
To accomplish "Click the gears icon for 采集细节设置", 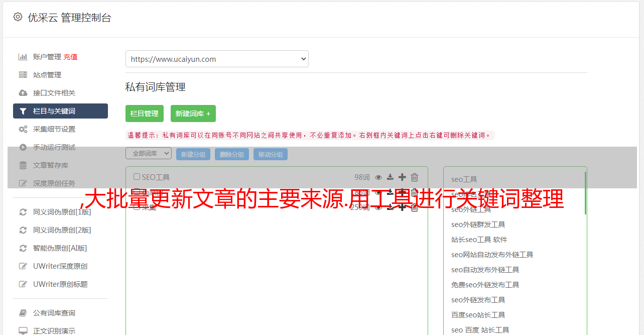I will point(23,129).
